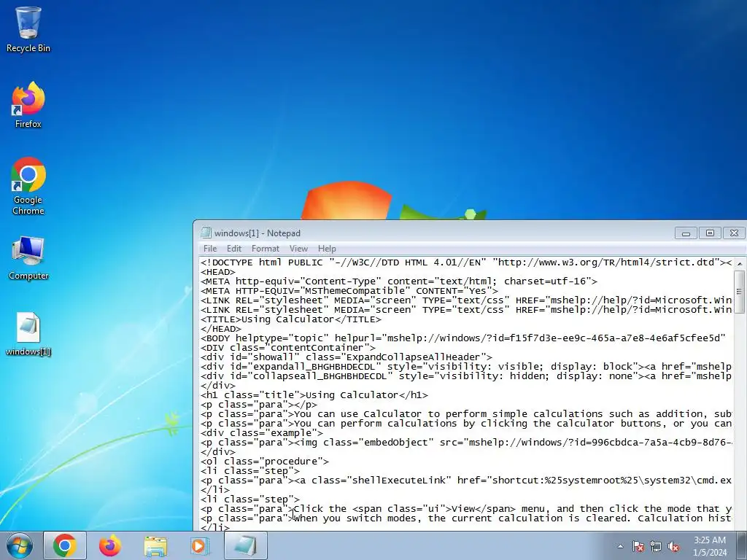Click the MSThemeCompatible META line

click(x=349, y=290)
